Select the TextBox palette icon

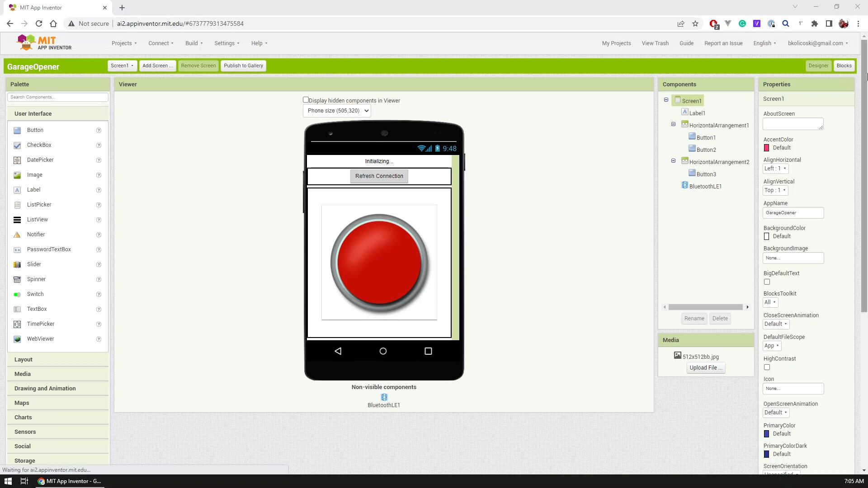tap(17, 310)
